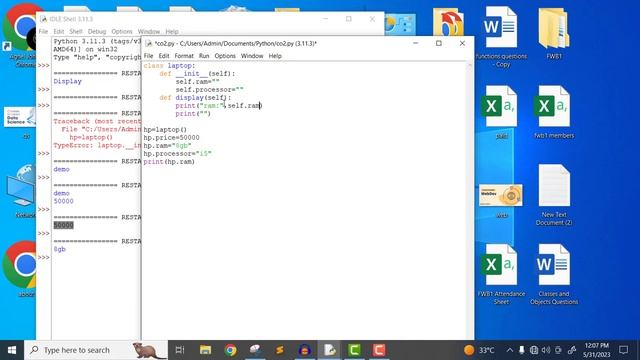The height and width of the screenshot is (360, 640).
Task: Open the Sublime Text taskbar icon
Action: (280, 350)
